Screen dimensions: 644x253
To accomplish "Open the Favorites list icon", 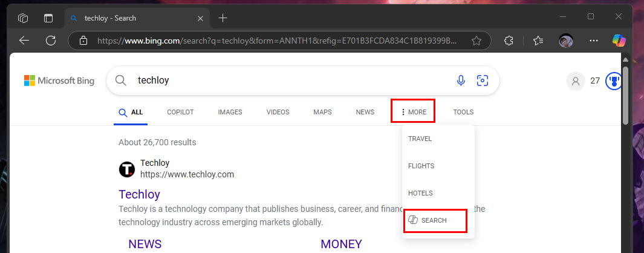I will point(538,41).
